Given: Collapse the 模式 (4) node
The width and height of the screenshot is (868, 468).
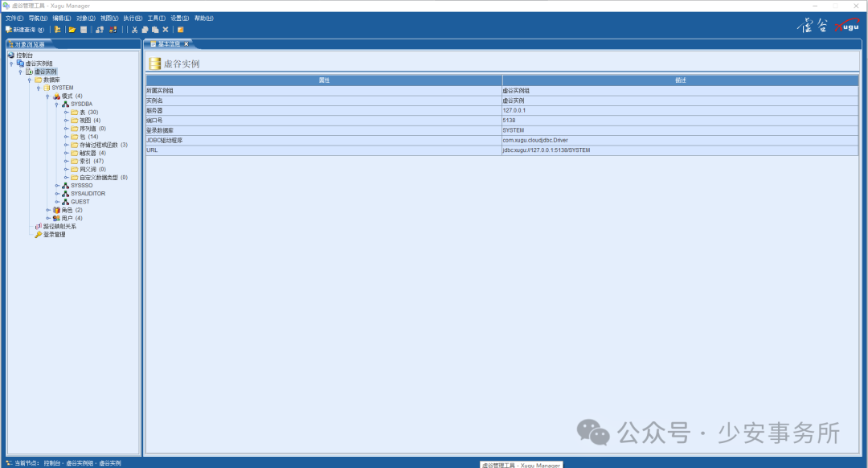Looking at the screenshot, I should pos(47,96).
